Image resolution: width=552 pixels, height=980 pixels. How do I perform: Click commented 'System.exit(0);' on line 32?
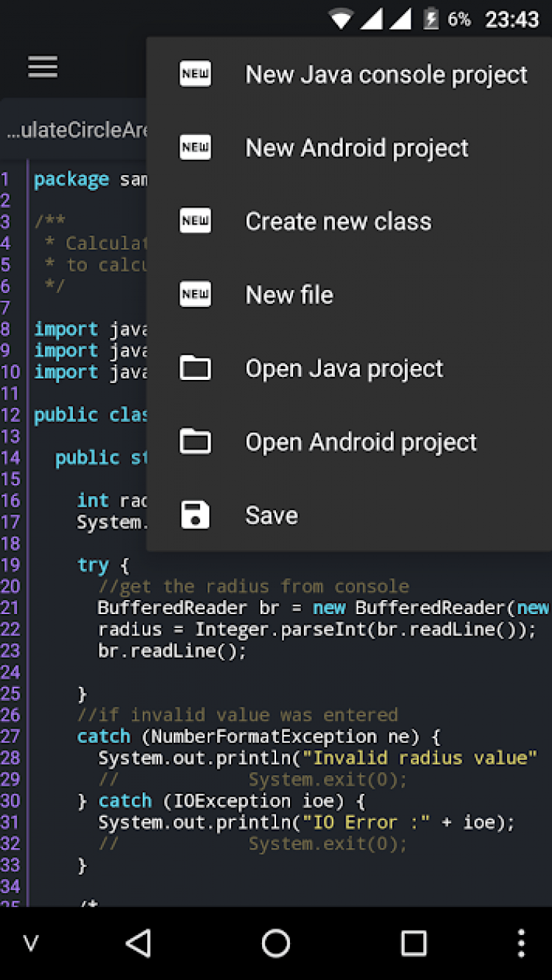328,843
